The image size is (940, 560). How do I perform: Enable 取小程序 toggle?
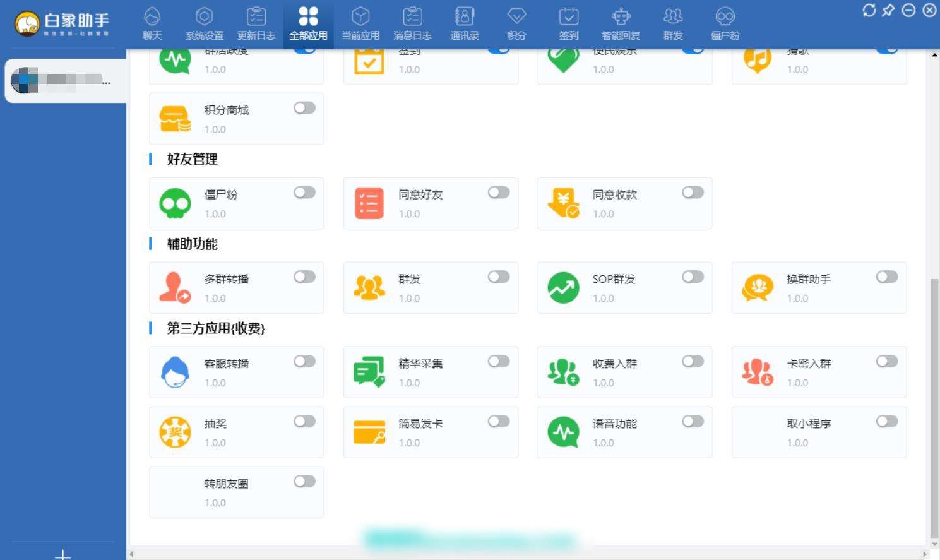[x=887, y=422]
